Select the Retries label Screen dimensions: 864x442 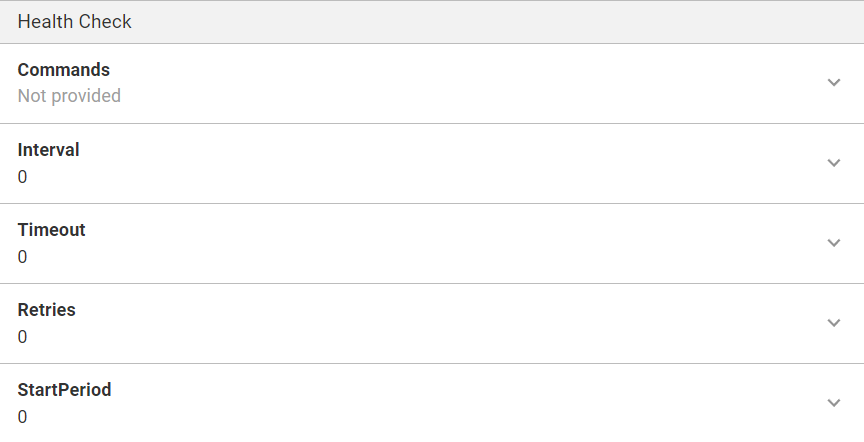coord(47,310)
